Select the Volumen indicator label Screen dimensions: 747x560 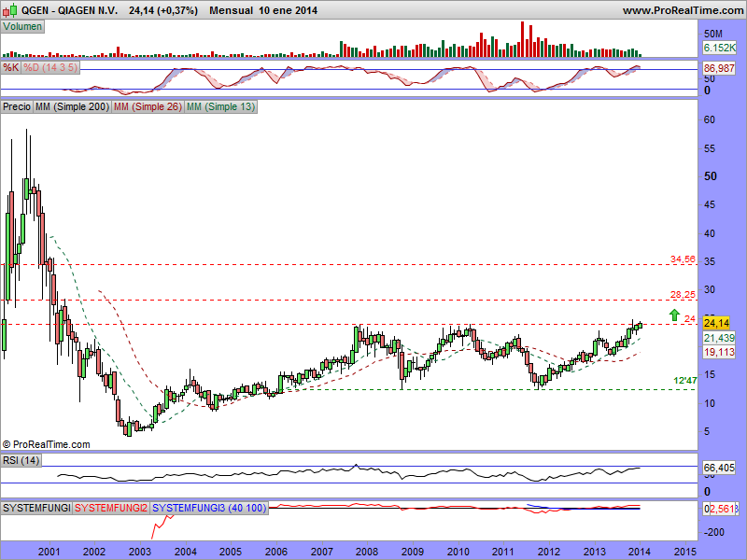[x=22, y=27]
